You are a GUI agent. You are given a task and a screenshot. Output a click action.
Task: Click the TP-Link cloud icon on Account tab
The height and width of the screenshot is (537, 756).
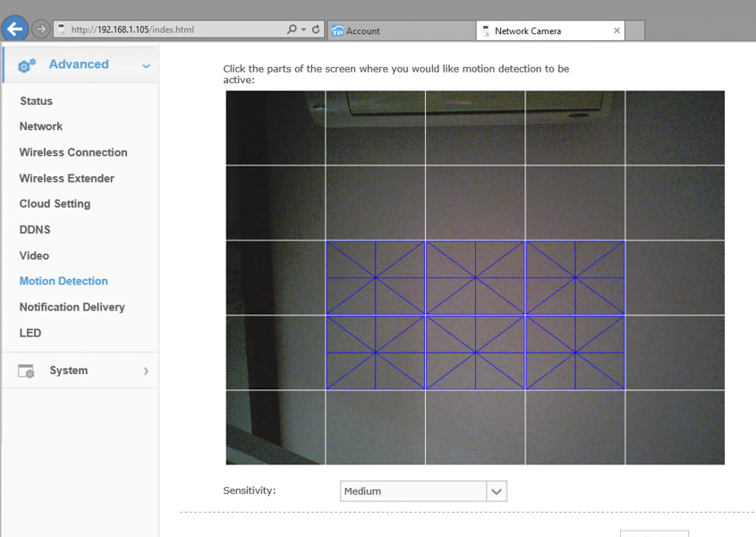pos(337,31)
